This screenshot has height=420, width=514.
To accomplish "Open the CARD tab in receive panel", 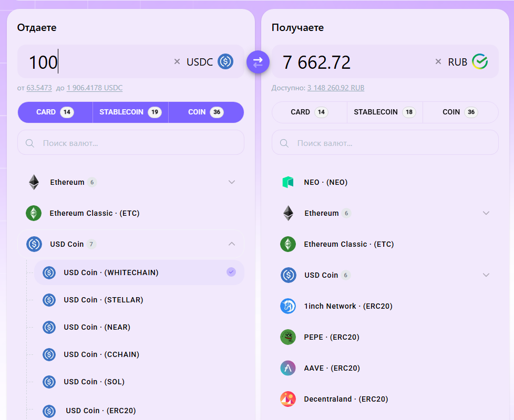I will [x=309, y=112].
